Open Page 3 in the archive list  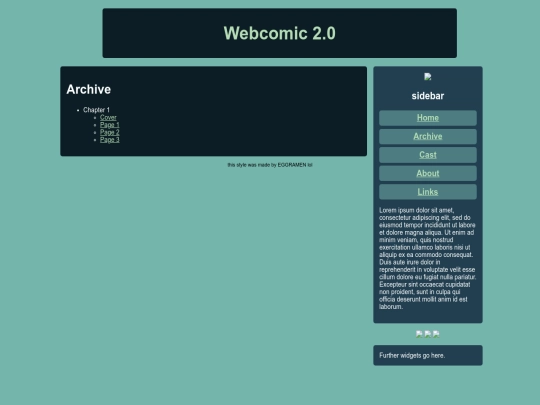pyautogui.click(x=110, y=140)
